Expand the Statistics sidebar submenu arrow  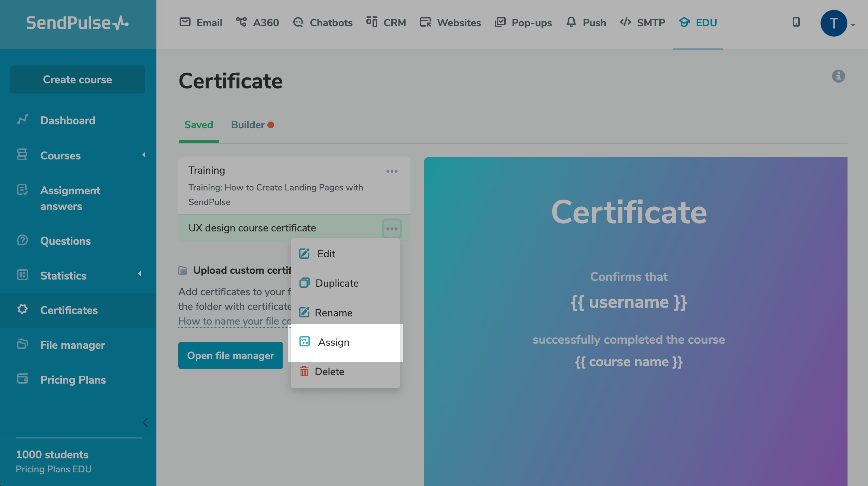point(139,273)
